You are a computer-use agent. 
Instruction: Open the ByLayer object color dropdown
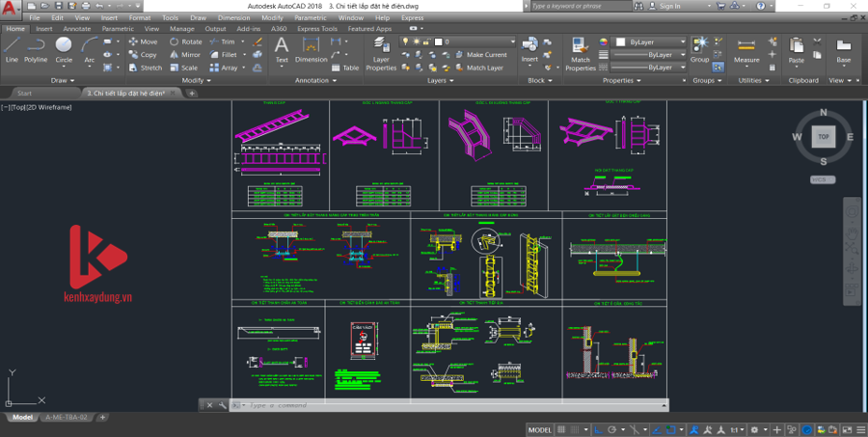pos(648,42)
